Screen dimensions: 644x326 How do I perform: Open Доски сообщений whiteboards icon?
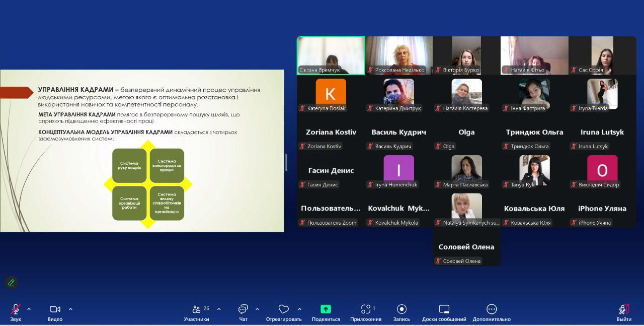444,309
